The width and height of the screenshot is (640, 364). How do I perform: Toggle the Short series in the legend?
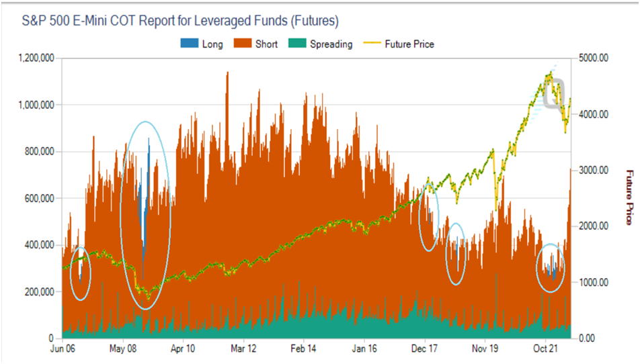[255, 44]
